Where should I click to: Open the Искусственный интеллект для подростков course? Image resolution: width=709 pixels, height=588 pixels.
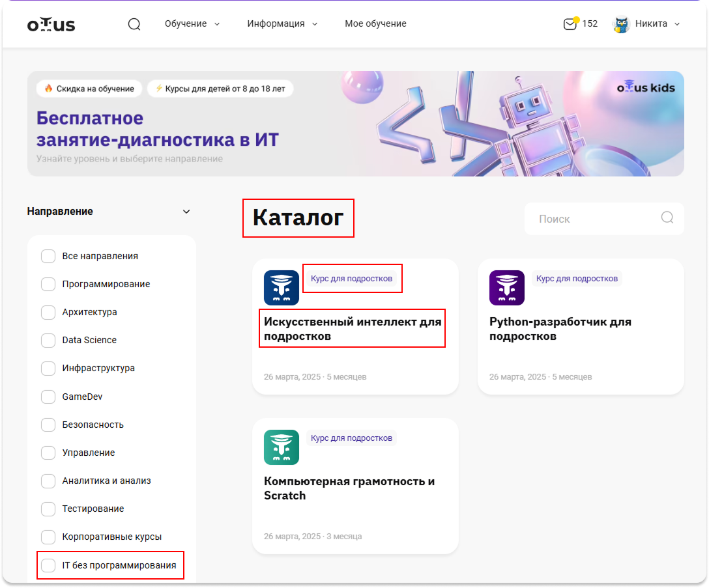(x=353, y=329)
